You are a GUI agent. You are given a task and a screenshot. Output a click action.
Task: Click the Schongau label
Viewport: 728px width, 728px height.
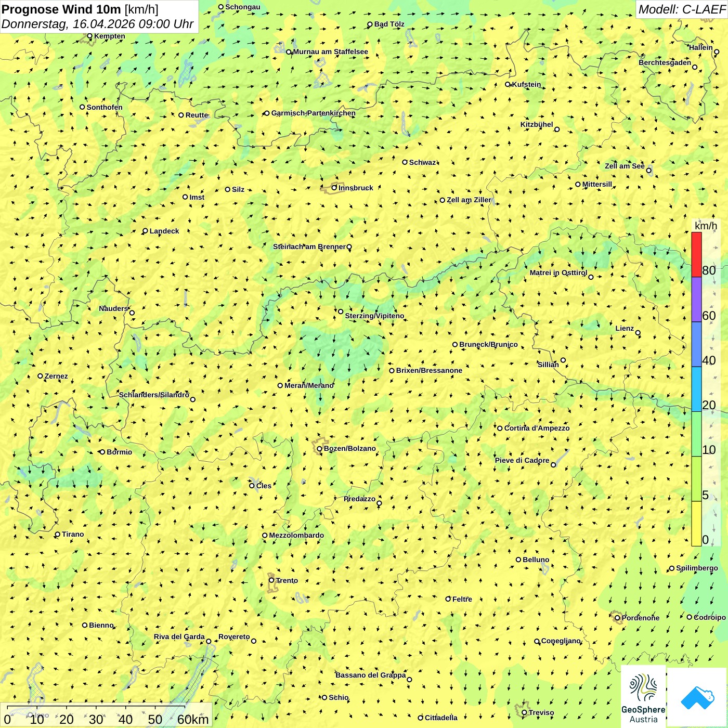pyautogui.click(x=243, y=7)
